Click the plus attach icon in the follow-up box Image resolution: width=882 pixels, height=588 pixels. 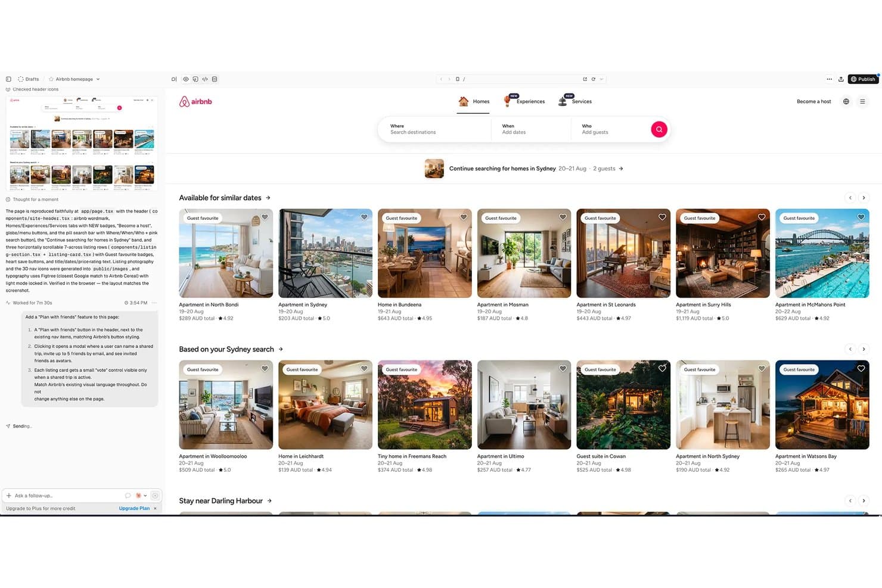click(x=9, y=496)
